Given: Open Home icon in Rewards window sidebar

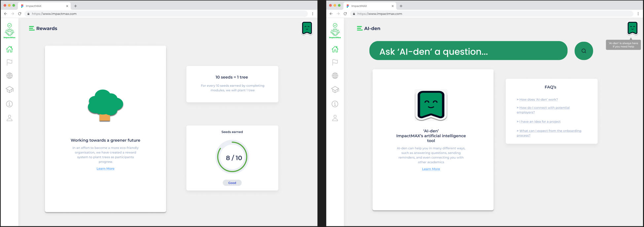Looking at the screenshot, I should [x=10, y=49].
